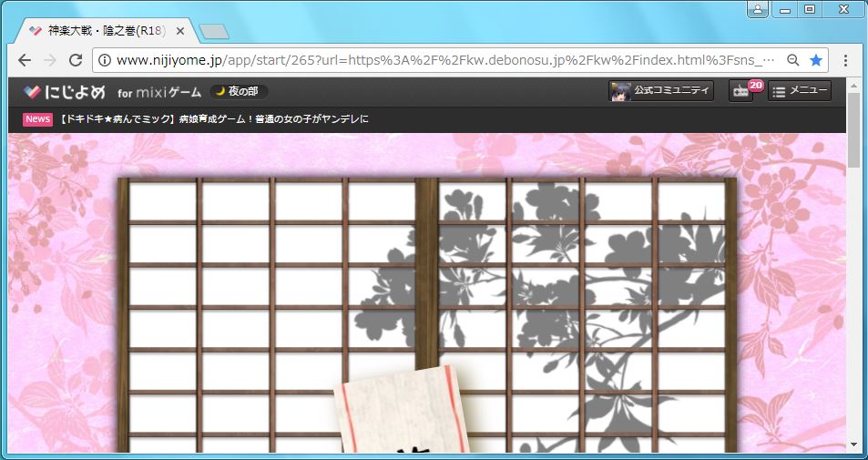View site information icon in address bar
The image size is (868, 460).
click(104, 60)
